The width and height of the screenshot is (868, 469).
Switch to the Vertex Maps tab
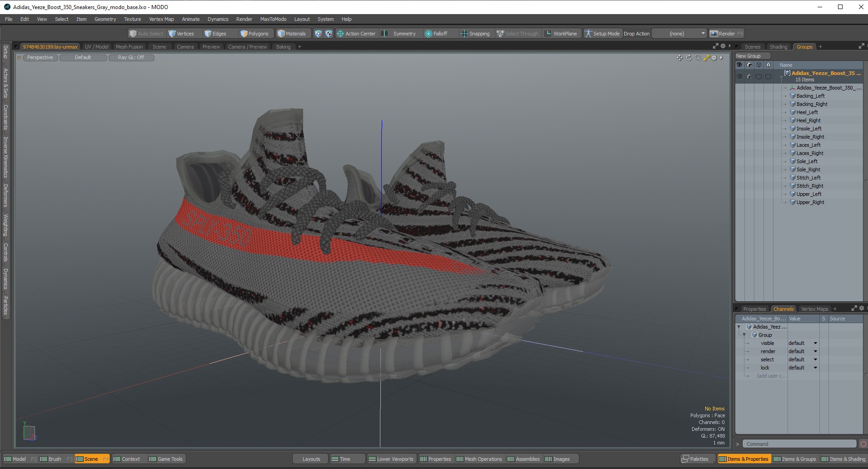coord(814,309)
